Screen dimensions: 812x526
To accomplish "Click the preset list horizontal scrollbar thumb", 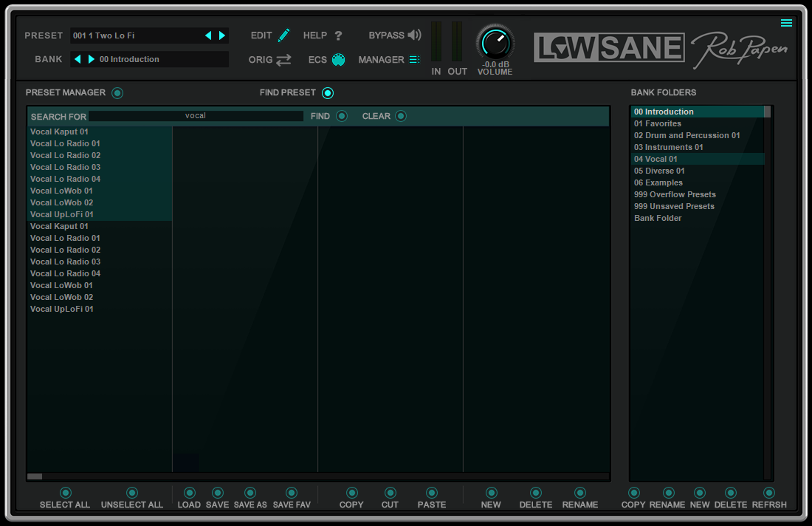I will tap(35, 477).
